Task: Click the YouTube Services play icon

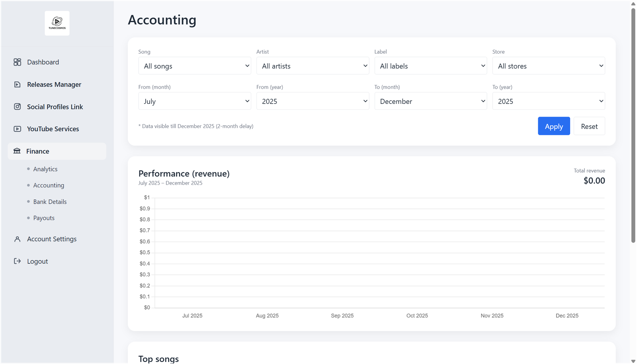Action: (x=17, y=129)
